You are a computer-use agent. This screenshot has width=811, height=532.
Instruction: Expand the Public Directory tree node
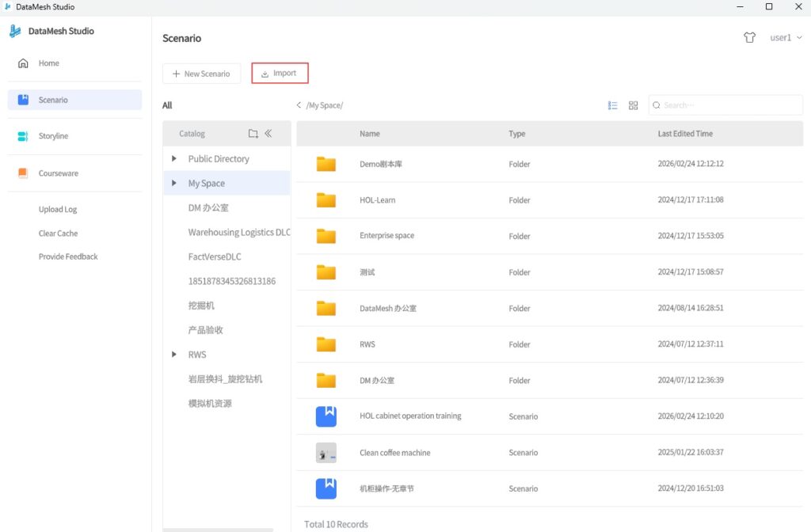[x=174, y=159]
